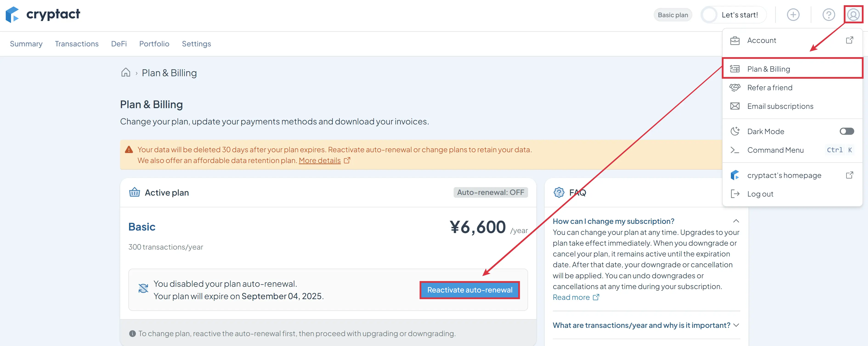Click the info icon in change plan note

coord(133,334)
